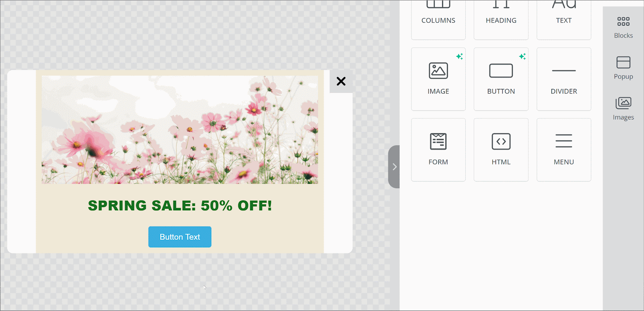This screenshot has width=644, height=311.
Task: Close the popup with the X
Action: [341, 81]
